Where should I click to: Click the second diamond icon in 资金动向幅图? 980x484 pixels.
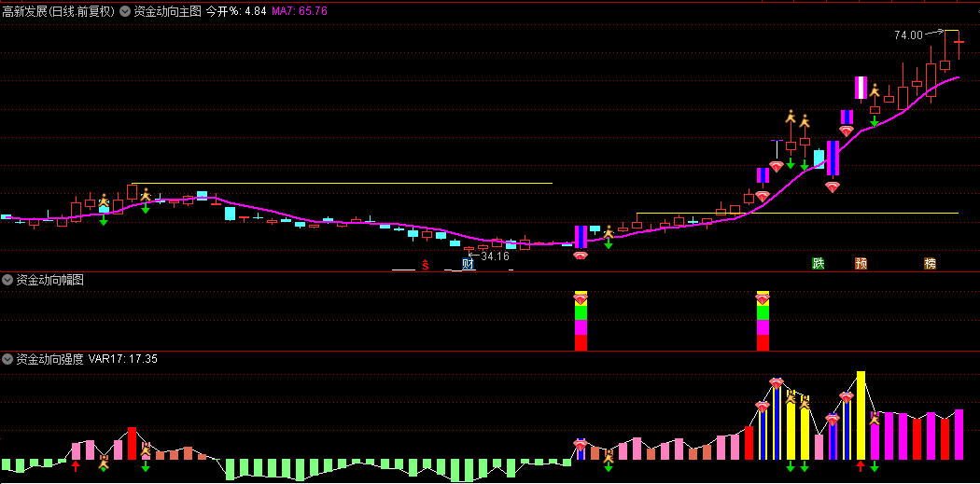763,299
